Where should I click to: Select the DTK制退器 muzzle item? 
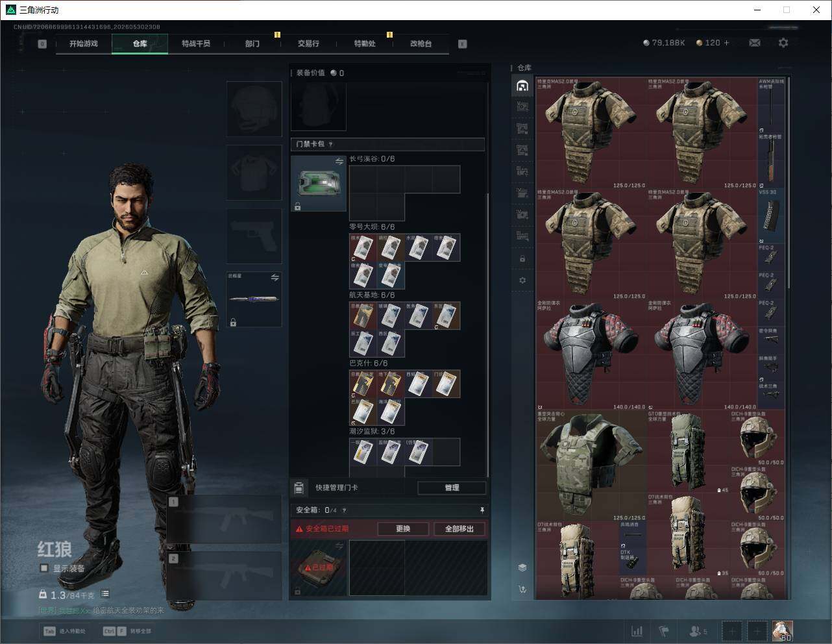(x=633, y=562)
